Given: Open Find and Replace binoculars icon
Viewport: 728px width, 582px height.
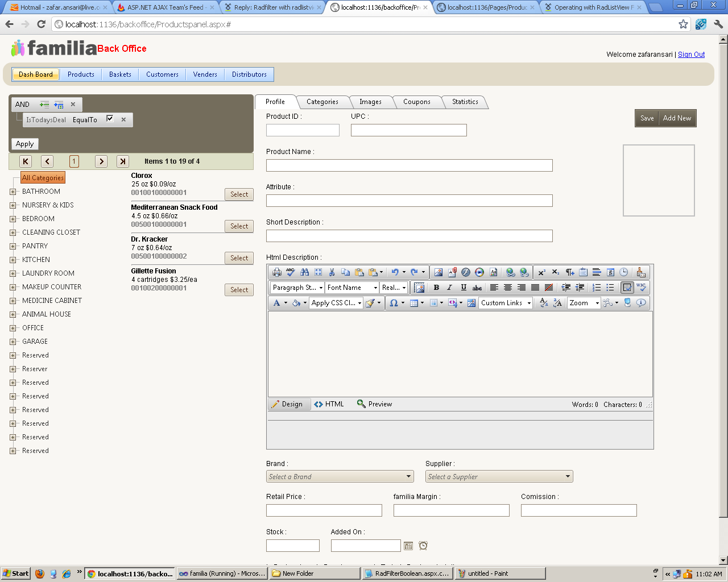Looking at the screenshot, I should 304,272.
